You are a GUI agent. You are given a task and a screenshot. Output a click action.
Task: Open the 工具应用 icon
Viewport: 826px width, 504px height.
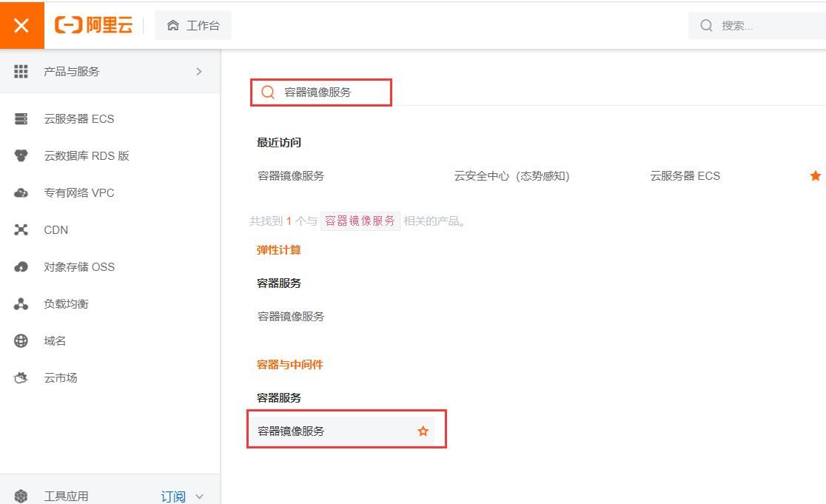coord(21,495)
